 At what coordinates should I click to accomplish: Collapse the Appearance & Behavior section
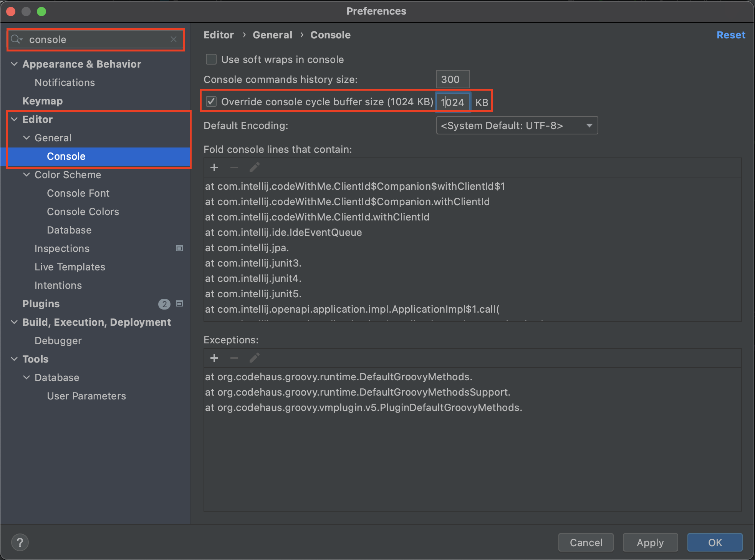[14, 64]
